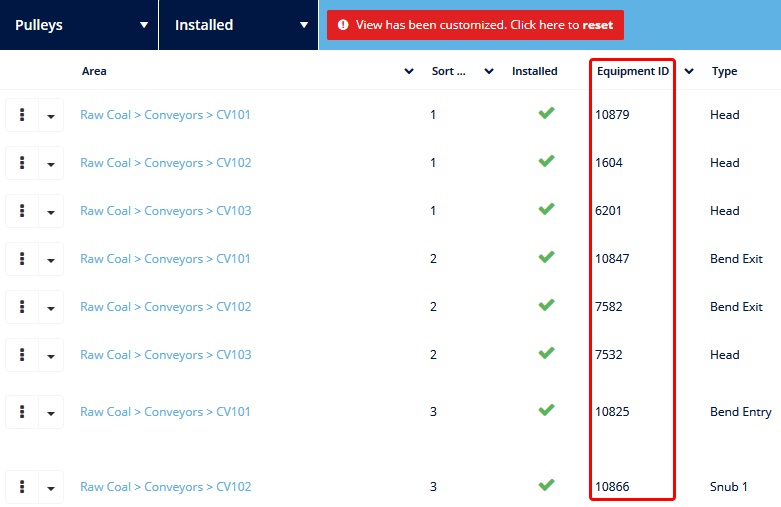Select equipment ID 1604 cell
This screenshot has width=781, height=507.
[609, 163]
